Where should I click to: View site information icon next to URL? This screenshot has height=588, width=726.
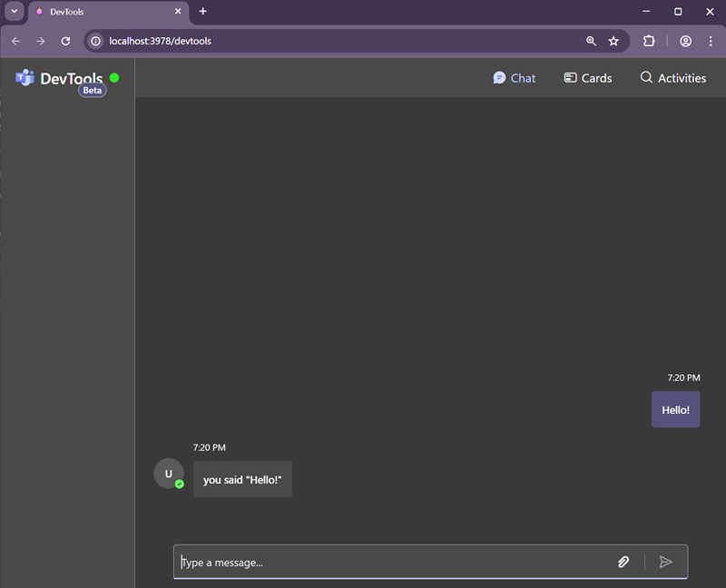click(95, 41)
